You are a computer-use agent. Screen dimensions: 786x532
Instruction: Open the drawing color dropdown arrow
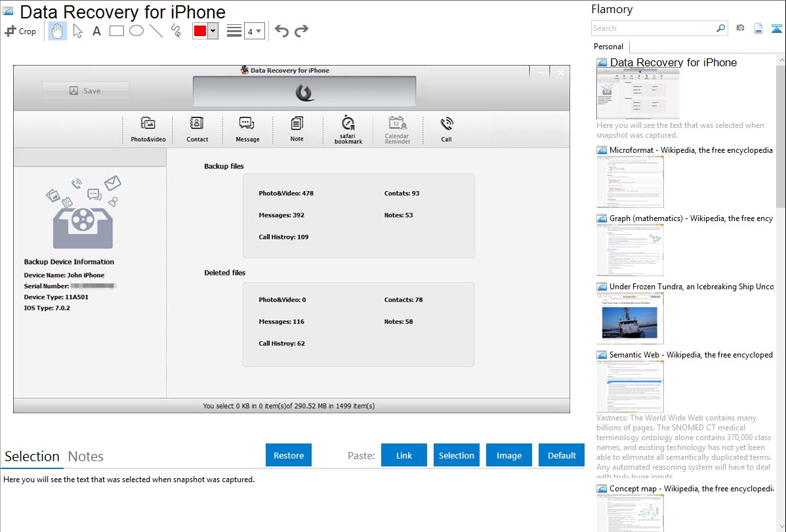(x=213, y=31)
